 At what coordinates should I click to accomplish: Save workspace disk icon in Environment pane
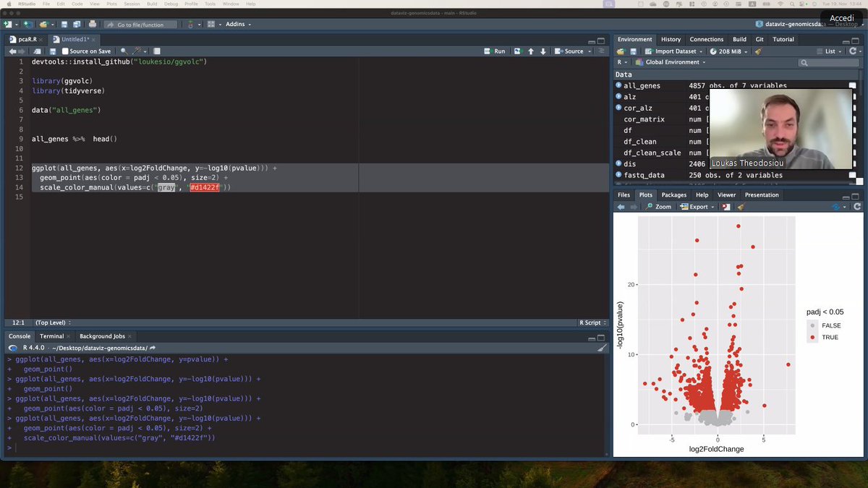click(634, 51)
